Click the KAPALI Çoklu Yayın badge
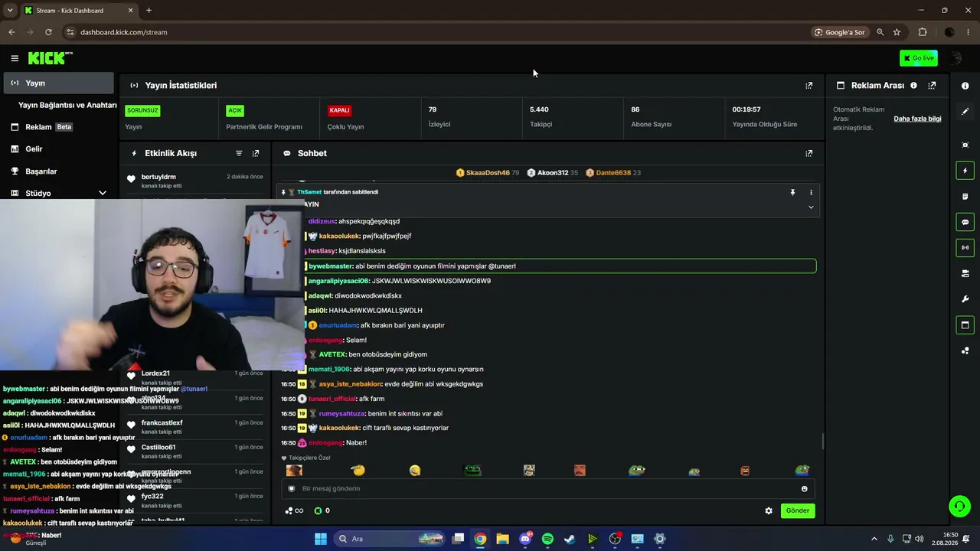Viewport: 980px width, 551px height. tap(339, 110)
